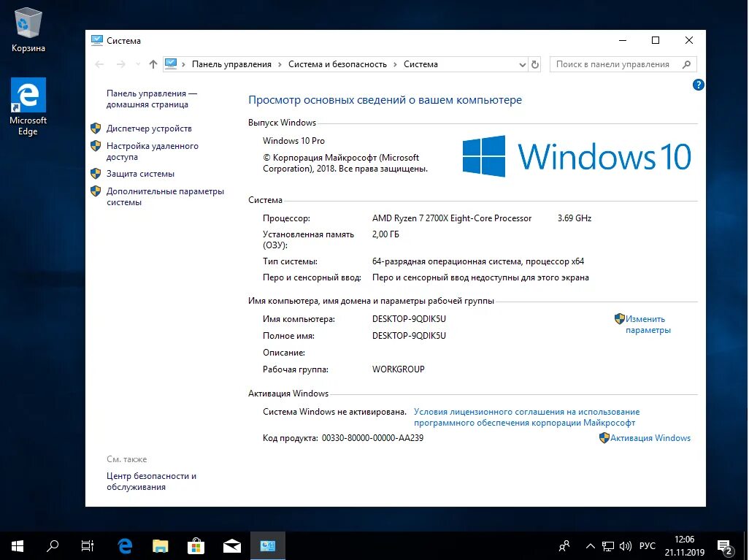Open volume control tray icon
The width and height of the screenshot is (749, 560).
click(626, 545)
